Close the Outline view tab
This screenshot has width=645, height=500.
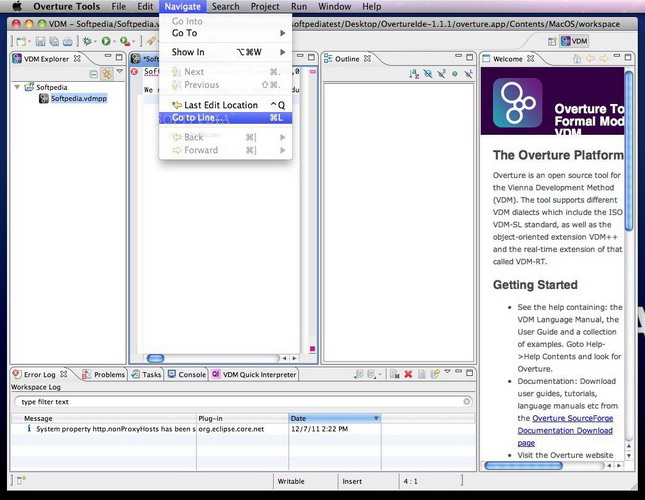pos(367,58)
